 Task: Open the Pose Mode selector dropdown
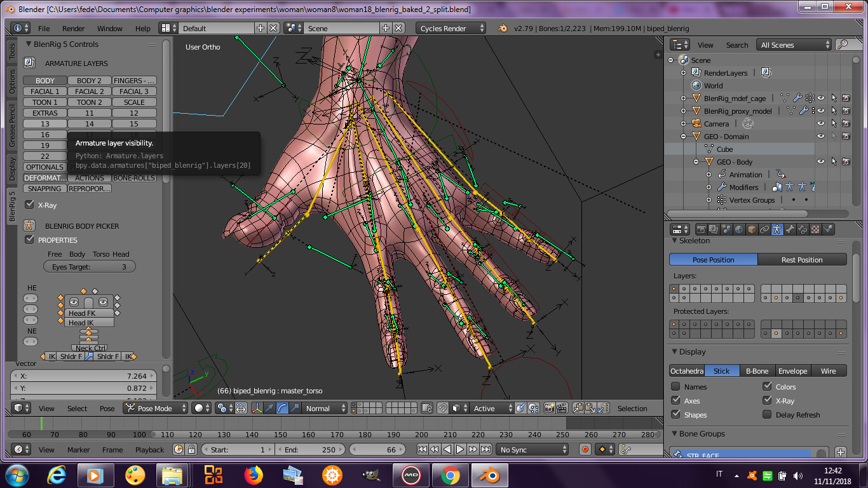pyautogui.click(x=156, y=409)
